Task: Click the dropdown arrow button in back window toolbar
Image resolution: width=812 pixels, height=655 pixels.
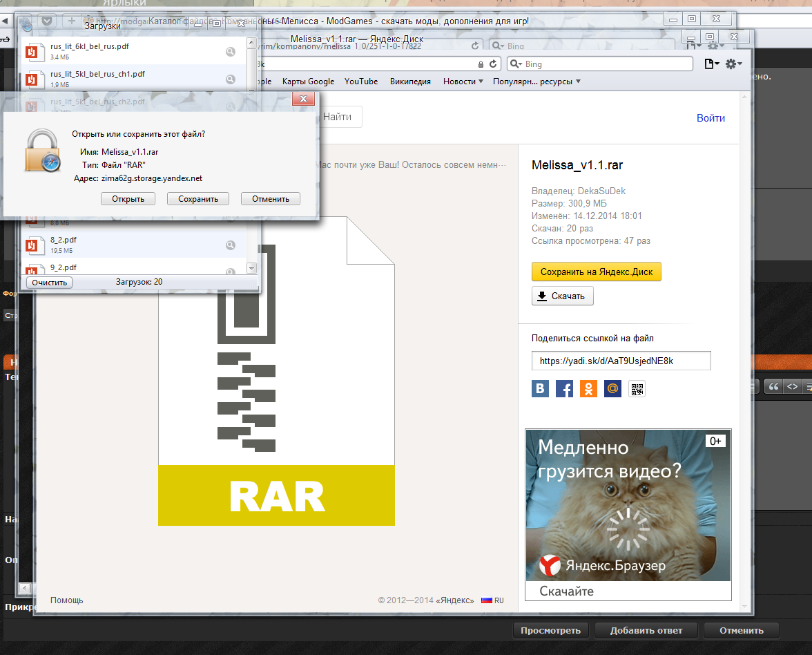Action: (47, 21)
